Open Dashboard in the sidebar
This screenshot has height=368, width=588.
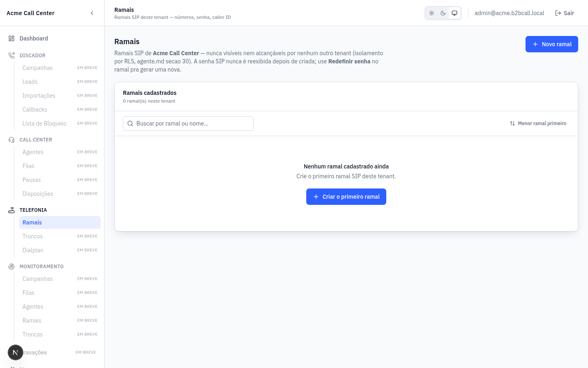52,38
